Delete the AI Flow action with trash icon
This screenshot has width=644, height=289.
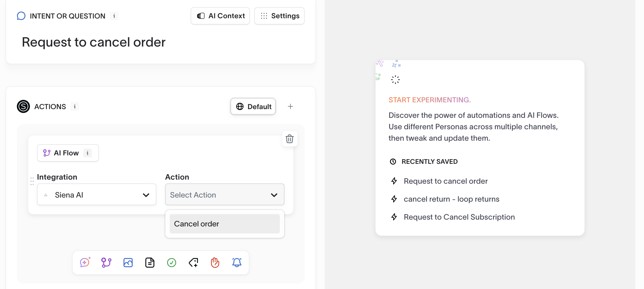(290, 139)
